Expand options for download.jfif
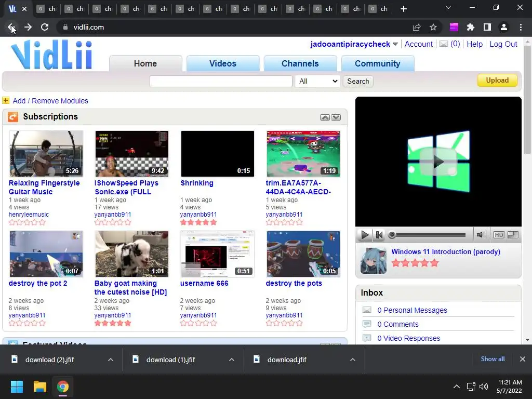 click(353, 360)
